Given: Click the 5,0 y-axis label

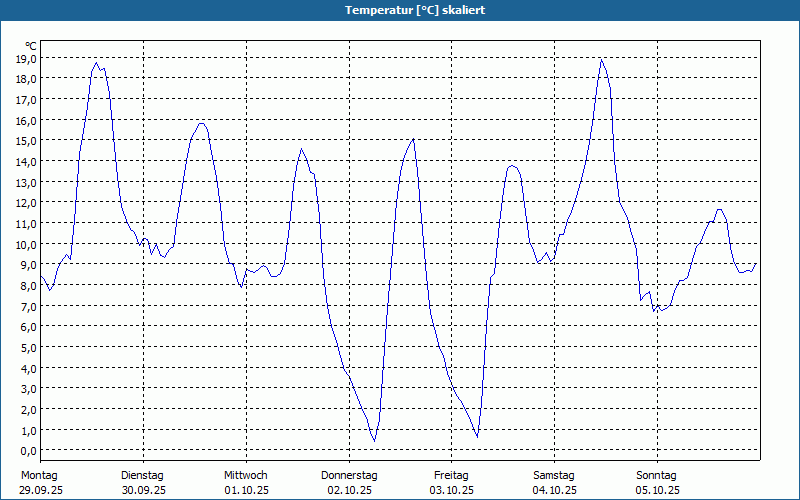Looking at the screenshot, I should [x=28, y=347].
